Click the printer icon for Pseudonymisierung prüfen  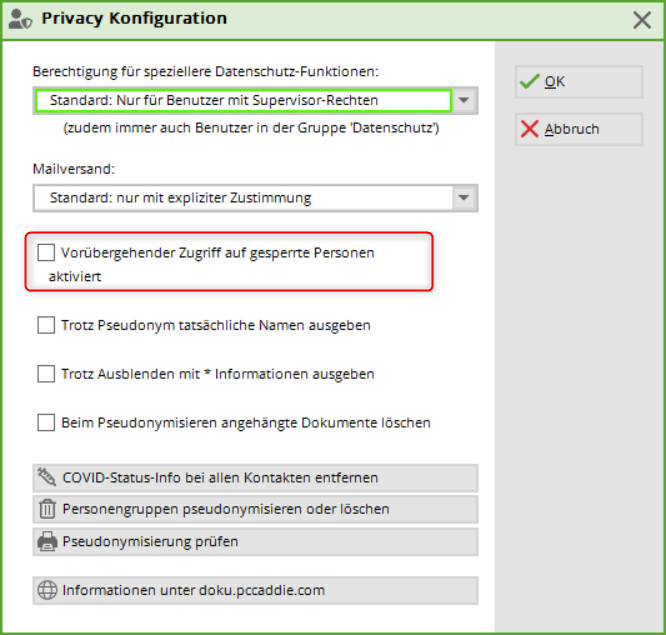[x=47, y=542]
